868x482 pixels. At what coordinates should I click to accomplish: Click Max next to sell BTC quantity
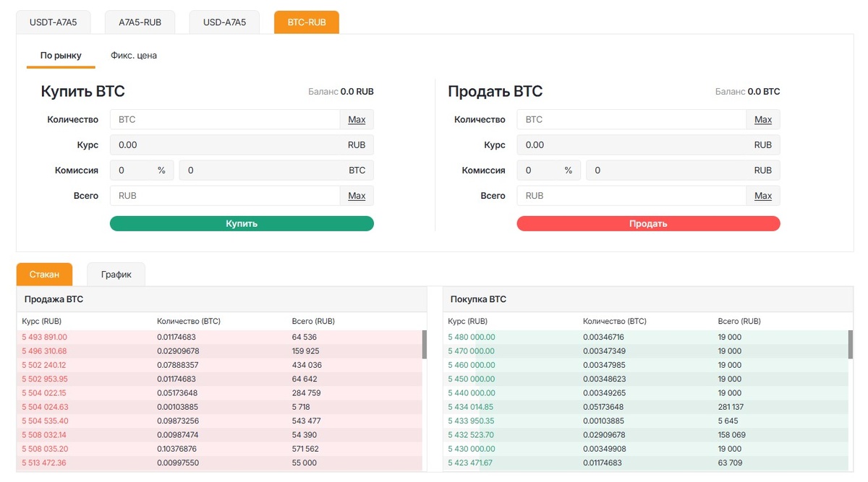click(x=763, y=119)
